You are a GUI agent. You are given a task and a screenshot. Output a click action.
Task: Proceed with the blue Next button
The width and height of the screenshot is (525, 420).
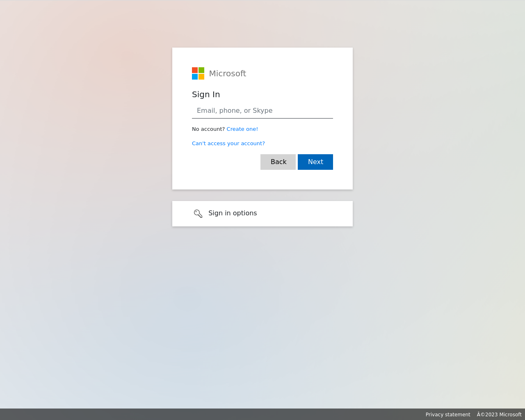315,162
